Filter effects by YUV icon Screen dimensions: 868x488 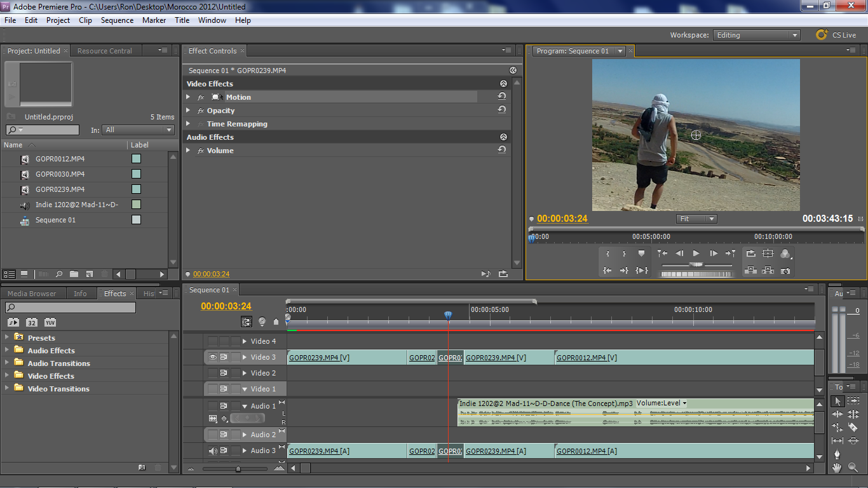coord(50,322)
